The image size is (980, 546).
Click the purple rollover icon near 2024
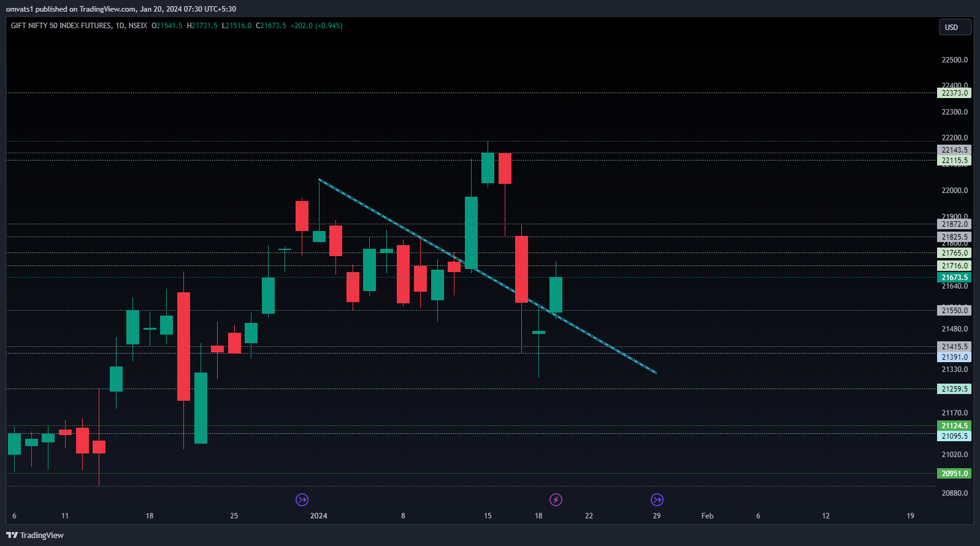pos(302,500)
